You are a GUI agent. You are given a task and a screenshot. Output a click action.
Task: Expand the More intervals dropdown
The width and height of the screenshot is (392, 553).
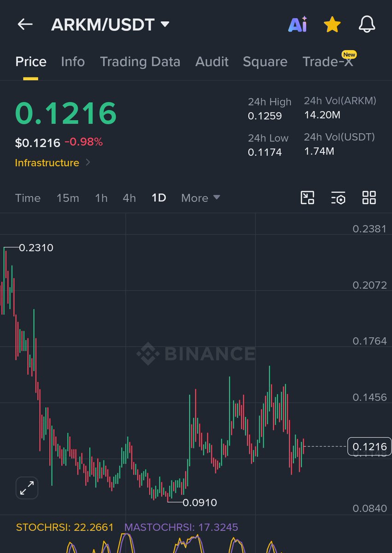200,198
